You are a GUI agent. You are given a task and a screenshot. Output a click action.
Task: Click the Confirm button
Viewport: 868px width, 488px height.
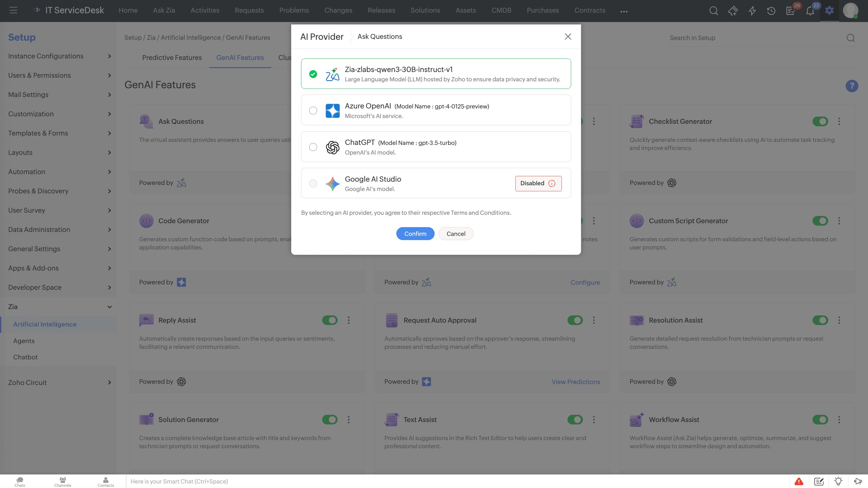[x=415, y=234]
